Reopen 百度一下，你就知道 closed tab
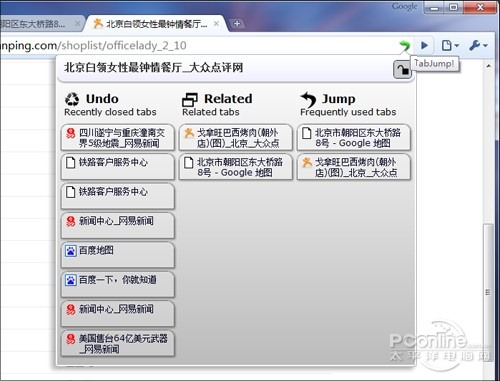 118,284
